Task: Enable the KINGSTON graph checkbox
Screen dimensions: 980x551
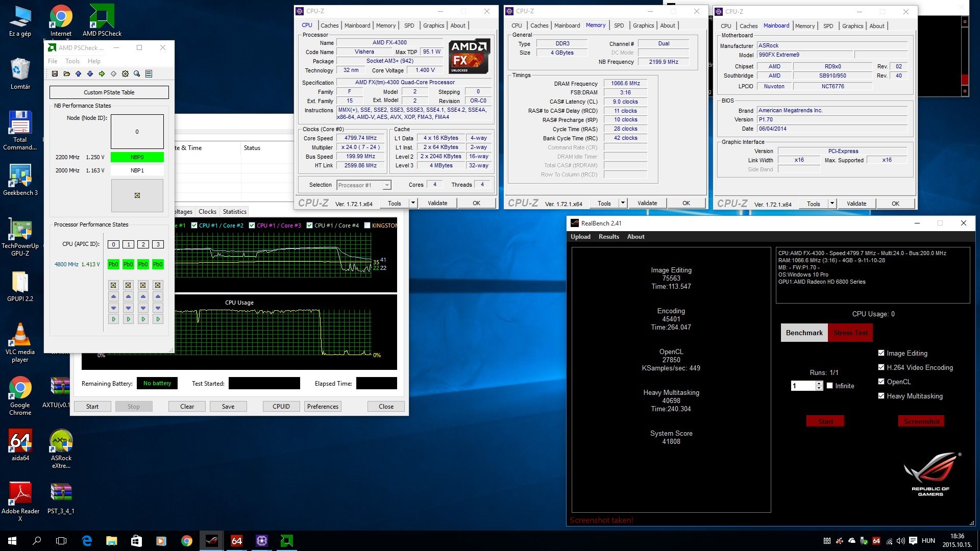Action: click(x=367, y=226)
